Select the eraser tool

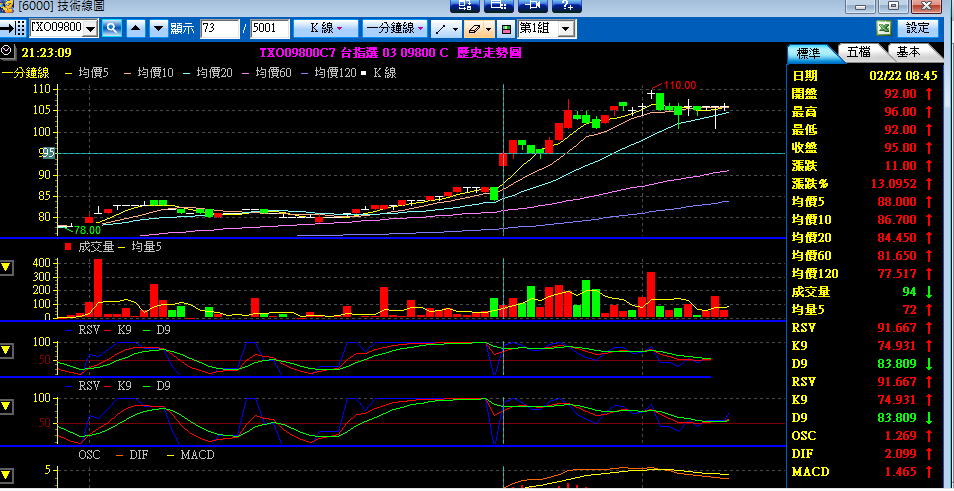[473, 29]
